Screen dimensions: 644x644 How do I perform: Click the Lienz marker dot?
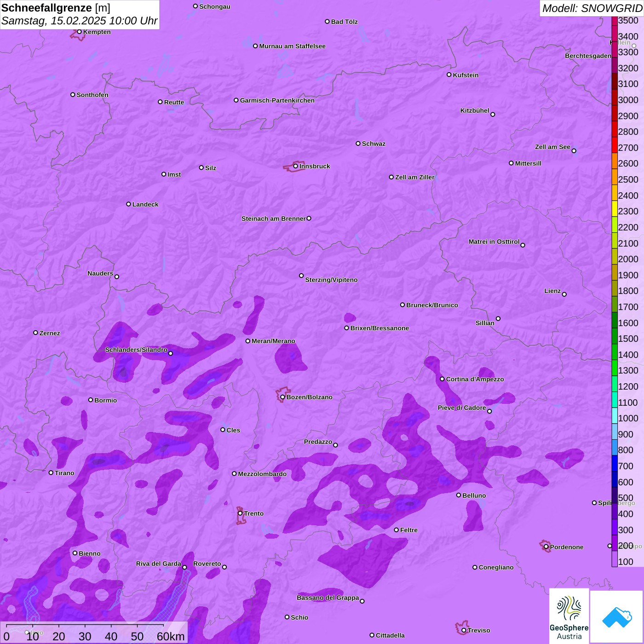564,294
